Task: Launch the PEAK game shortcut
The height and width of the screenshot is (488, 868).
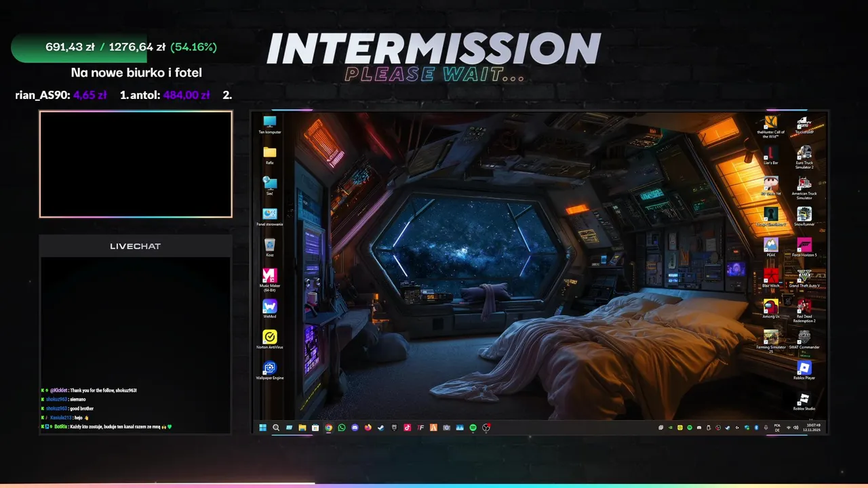Action: click(770, 247)
